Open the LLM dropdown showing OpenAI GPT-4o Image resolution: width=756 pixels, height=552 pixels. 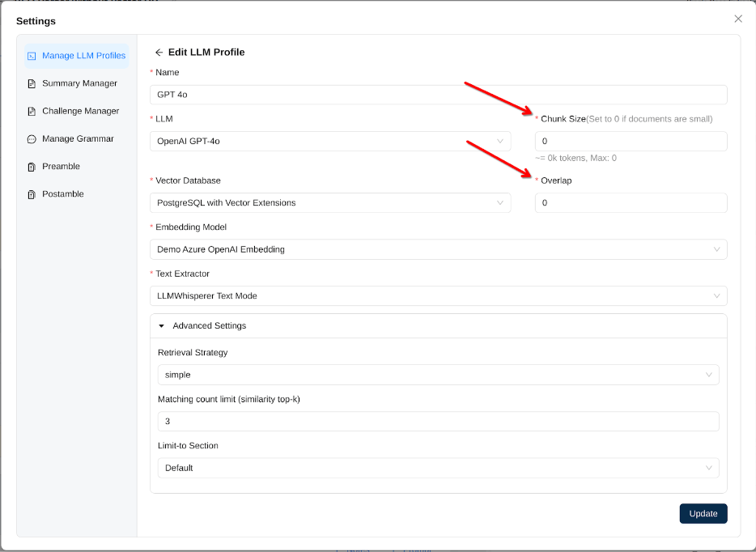click(x=329, y=142)
